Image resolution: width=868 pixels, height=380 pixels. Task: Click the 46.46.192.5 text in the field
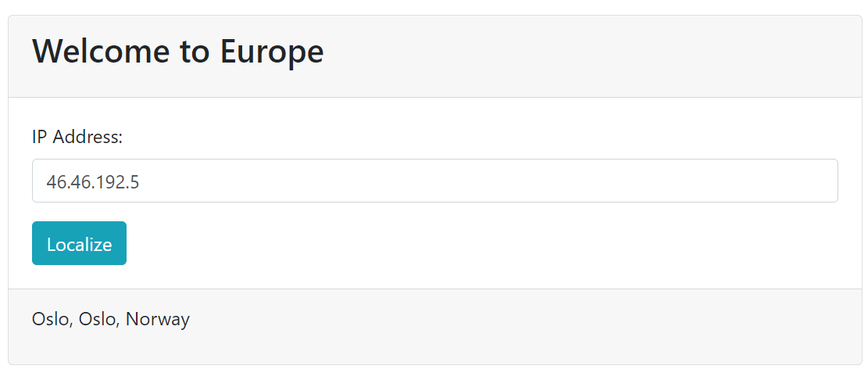click(93, 181)
